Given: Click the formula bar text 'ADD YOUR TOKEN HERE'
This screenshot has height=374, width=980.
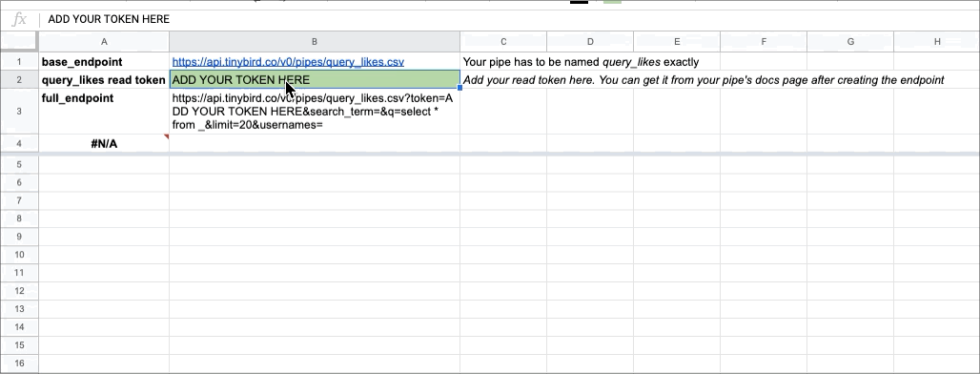Looking at the screenshot, I should coord(109,19).
